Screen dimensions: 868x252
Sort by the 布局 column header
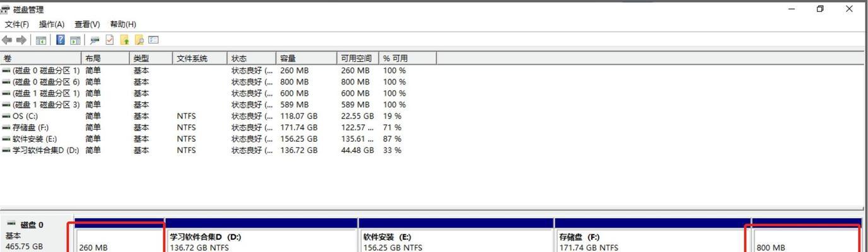pyautogui.click(x=106, y=58)
